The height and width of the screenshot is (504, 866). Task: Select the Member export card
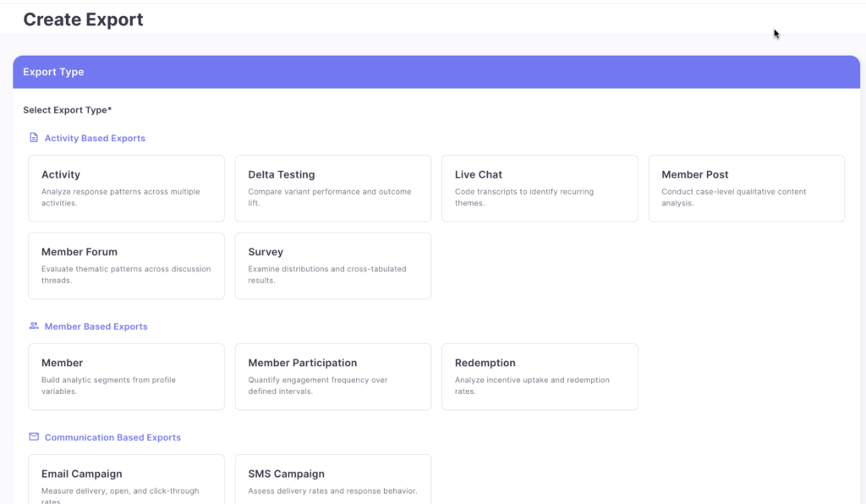(x=126, y=376)
